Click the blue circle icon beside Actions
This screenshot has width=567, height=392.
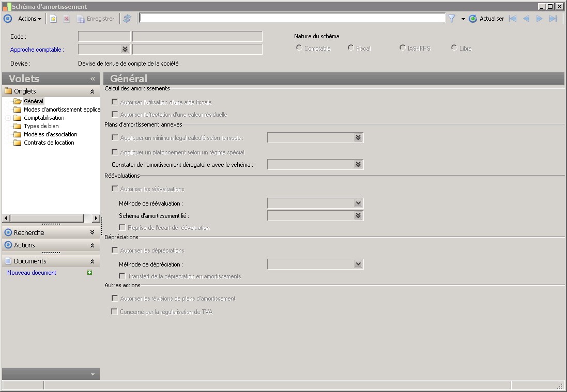[8, 19]
